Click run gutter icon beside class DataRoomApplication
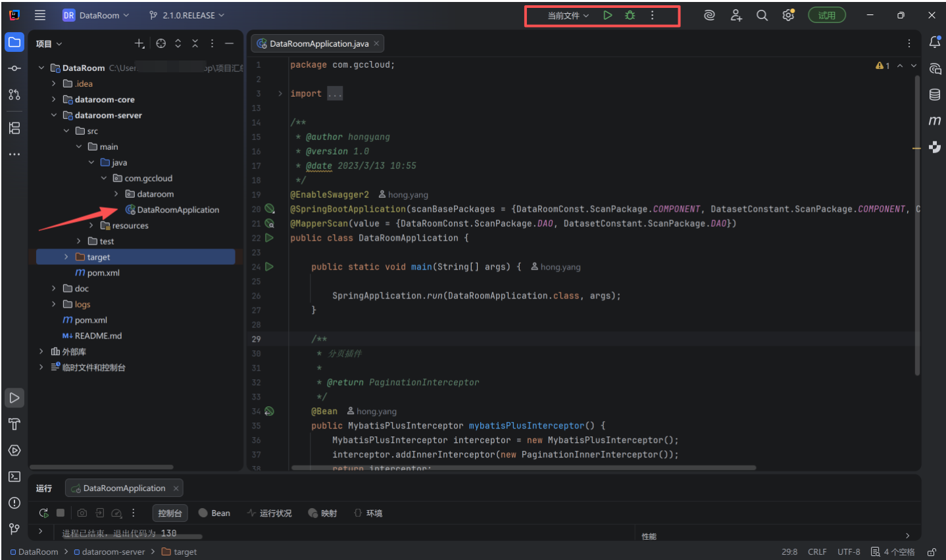The image size is (946, 560). (269, 238)
